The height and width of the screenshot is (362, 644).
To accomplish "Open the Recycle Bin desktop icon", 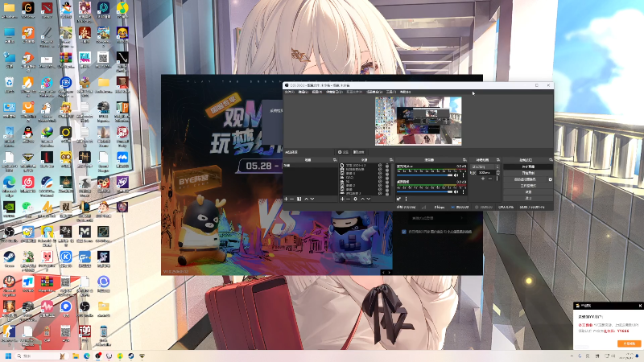I will pos(9,82).
